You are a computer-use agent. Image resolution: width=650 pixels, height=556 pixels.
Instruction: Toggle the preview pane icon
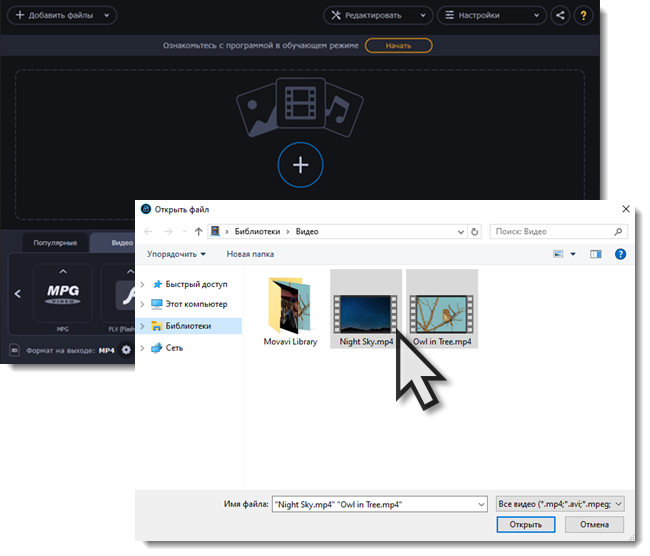click(x=596, y=254)
